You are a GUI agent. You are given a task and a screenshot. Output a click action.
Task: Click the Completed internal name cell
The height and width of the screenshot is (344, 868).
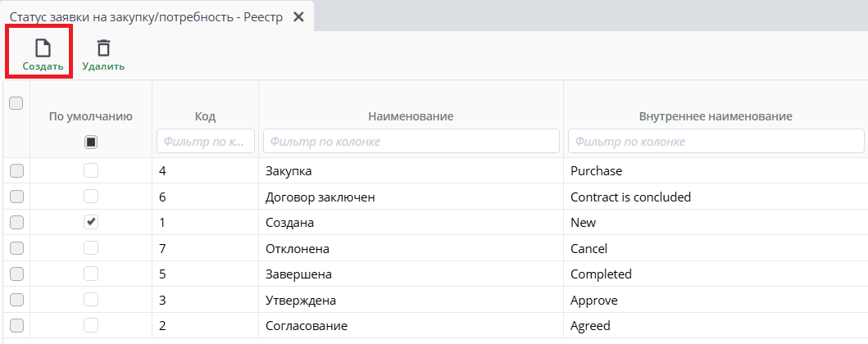[x=601, y=274]
